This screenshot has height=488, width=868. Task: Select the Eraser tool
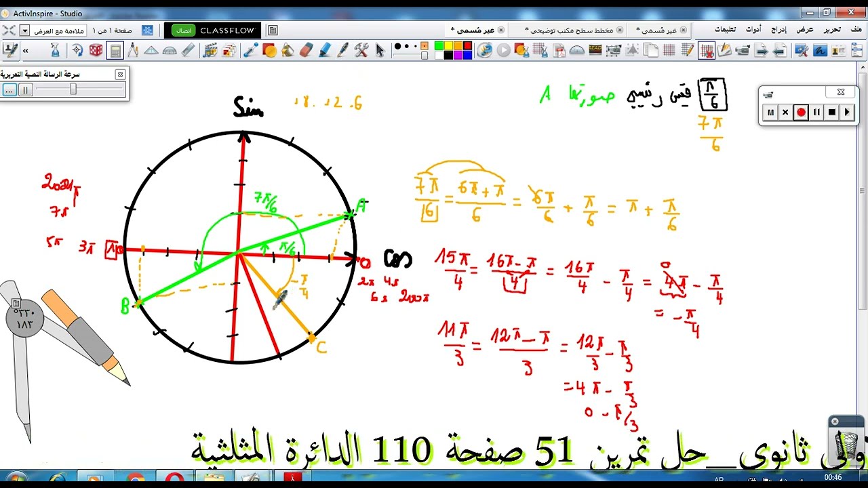pos(307,50)
